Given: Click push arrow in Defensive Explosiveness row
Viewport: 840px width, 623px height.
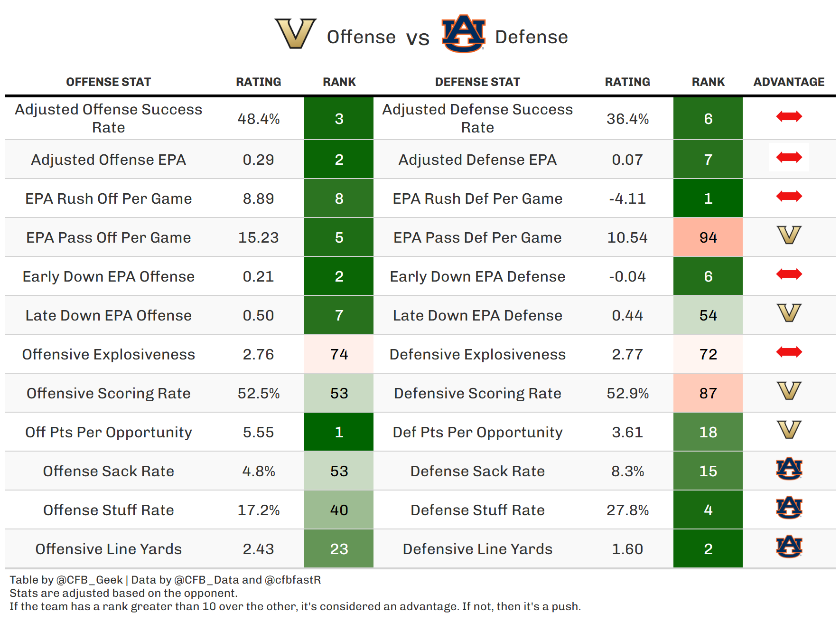Looking at the screenshot, I should point(789,352).
